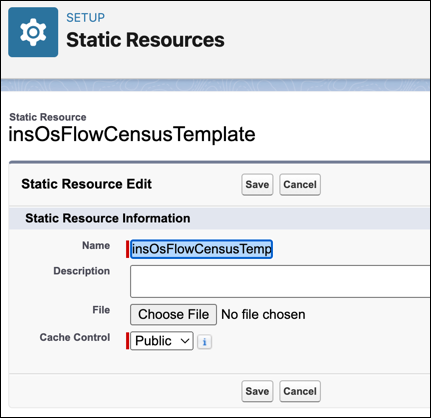Click the Cache Control field label
431x418 pixels.
[75, 337]
